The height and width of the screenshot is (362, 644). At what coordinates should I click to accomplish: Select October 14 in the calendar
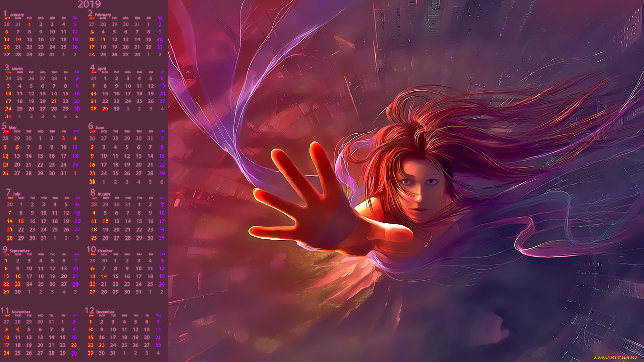tap(104, 277)
